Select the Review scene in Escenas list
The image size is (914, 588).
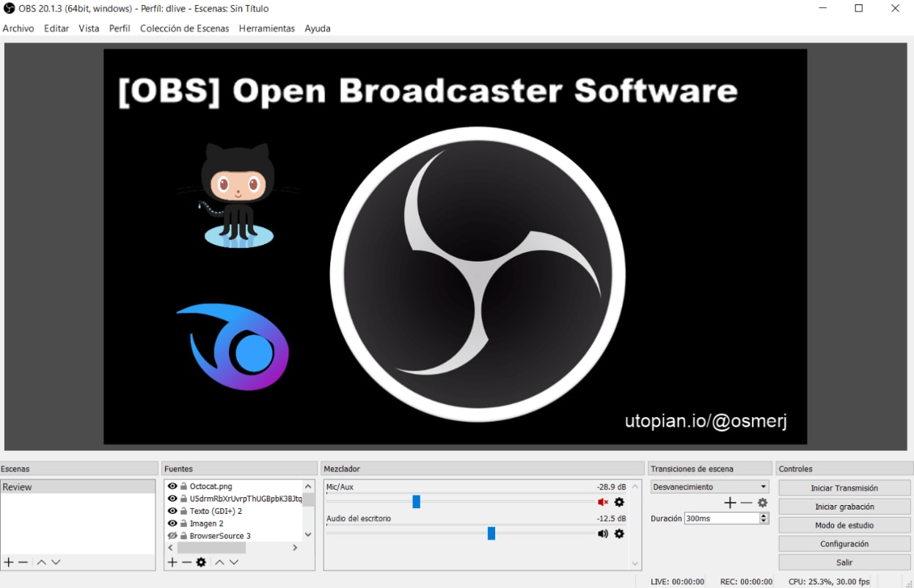pyautogui.click(x=77, y=487)
